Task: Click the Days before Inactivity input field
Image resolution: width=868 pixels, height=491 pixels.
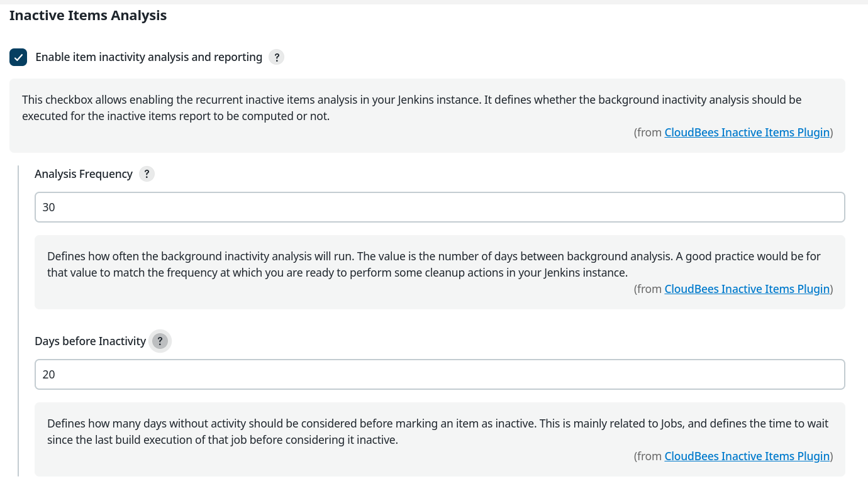Action: click(440, 374)
